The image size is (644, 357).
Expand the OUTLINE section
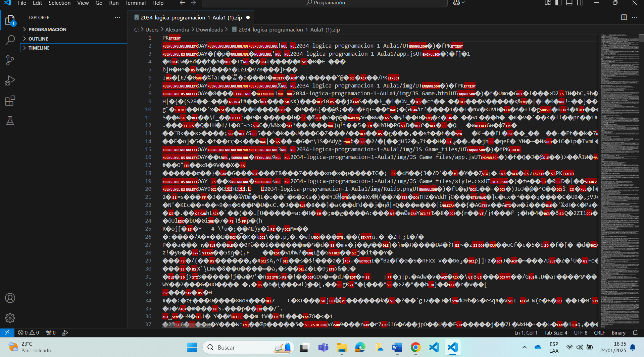(x=74, y=39)
